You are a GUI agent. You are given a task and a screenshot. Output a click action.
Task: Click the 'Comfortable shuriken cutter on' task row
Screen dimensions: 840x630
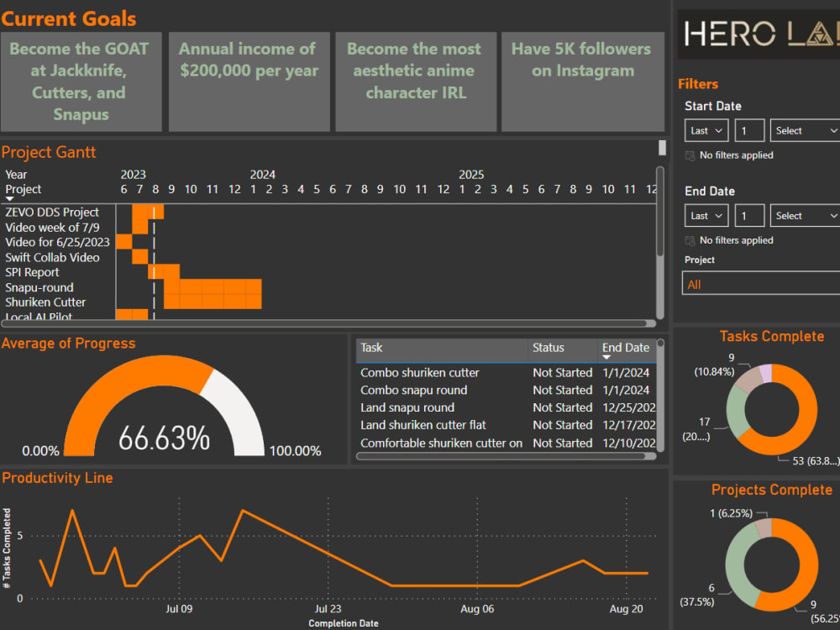[506, 444]
